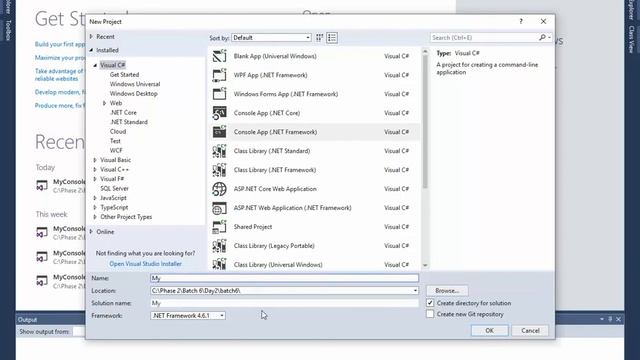Select the Windows Universal category
The height and width of the screenshot is (360, 640).
click(135, 84)
